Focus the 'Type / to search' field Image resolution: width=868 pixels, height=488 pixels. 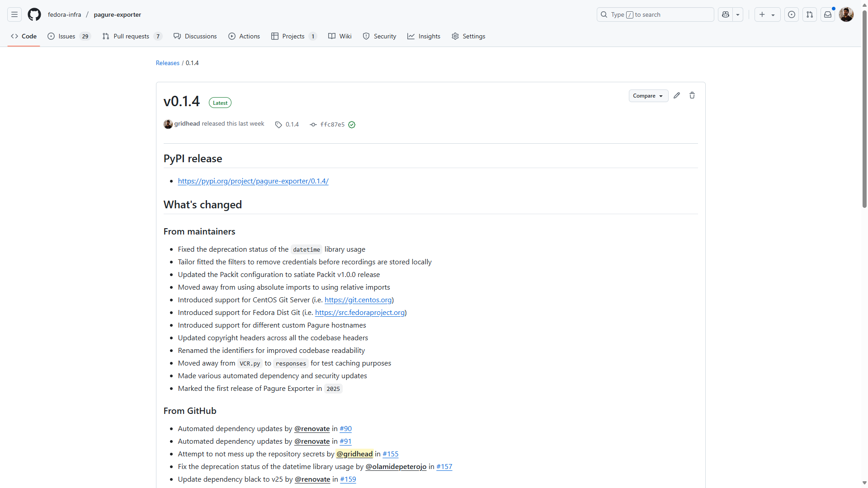pyautogui.click(x=655, y=14)
